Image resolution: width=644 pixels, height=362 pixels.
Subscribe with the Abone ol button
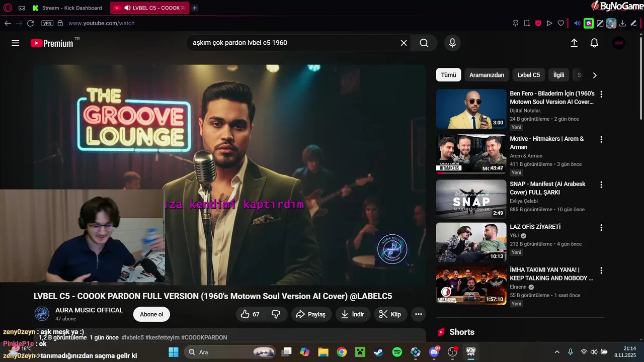151,314
